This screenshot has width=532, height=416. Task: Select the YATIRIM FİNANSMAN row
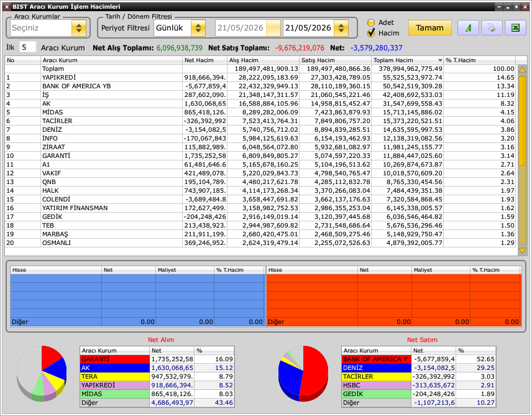260,208
